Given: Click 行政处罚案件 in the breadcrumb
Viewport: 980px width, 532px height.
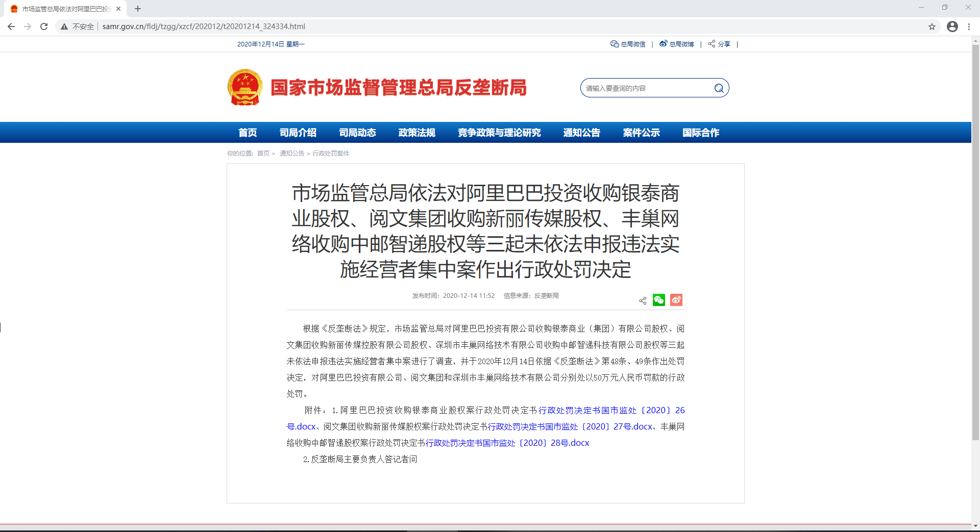Looking at the screenshot, I should coord(331,154).
